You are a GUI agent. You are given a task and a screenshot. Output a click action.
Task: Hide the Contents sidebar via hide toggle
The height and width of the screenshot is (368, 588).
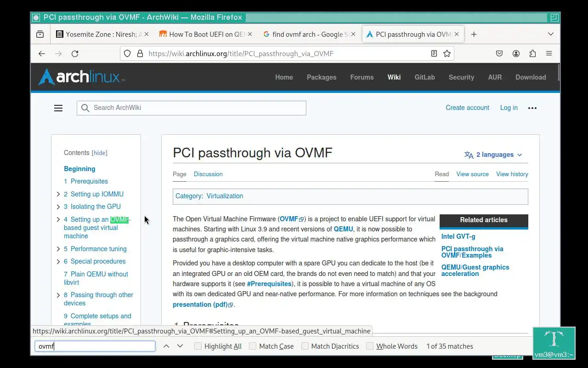pyautogui.click(x=100, y=153)
